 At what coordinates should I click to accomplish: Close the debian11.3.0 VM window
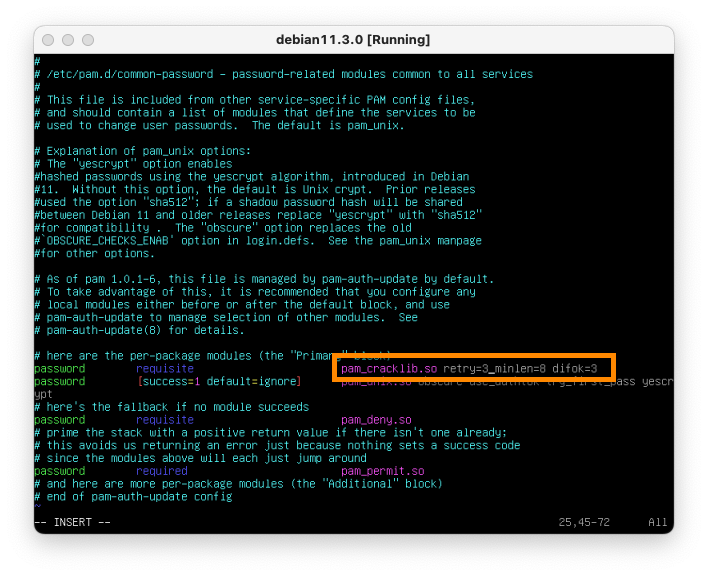point(47,39)
